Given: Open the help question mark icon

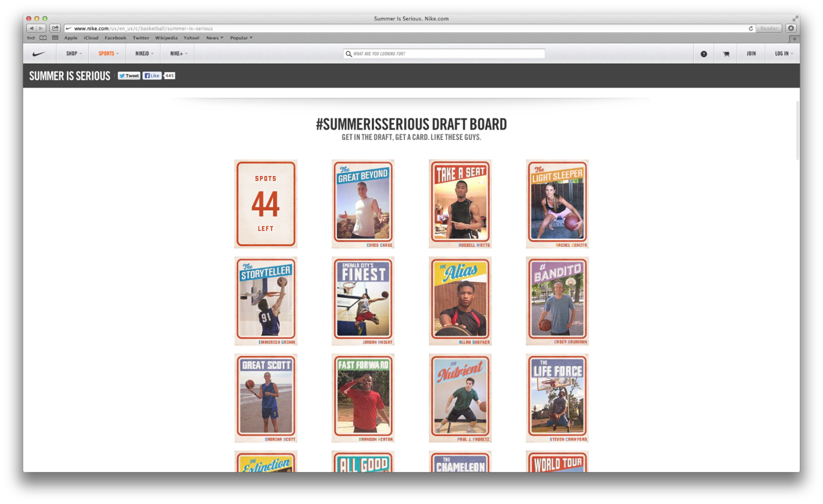Looking at the screenshot, I should click(703, 54).
